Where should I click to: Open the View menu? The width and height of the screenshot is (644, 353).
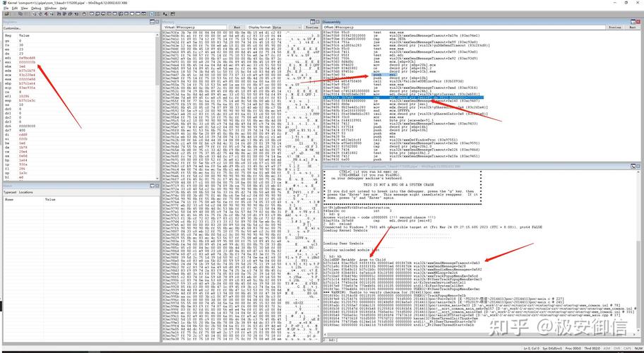click(25, 8)
